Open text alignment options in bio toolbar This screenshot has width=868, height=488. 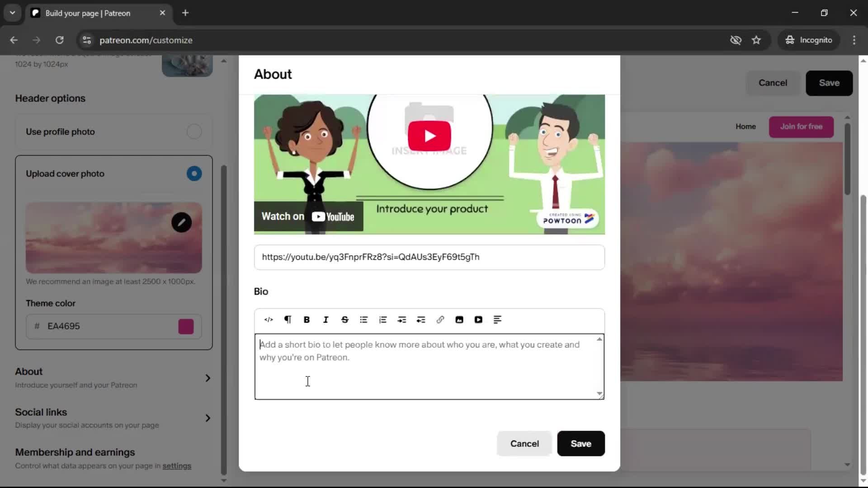point(497,319)
